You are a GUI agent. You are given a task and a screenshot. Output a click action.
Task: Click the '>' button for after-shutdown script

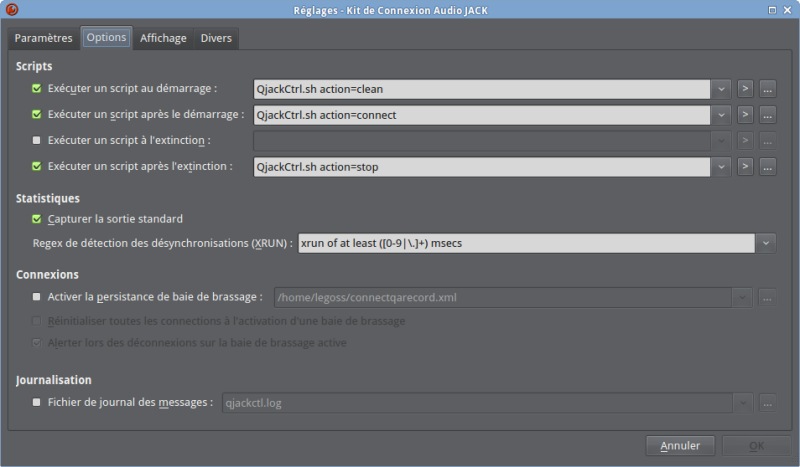click(745, 166)
